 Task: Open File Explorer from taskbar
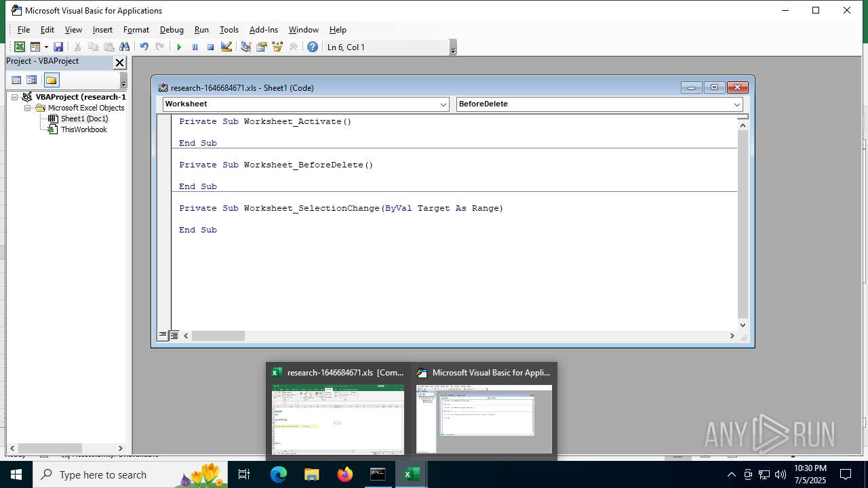312,474
